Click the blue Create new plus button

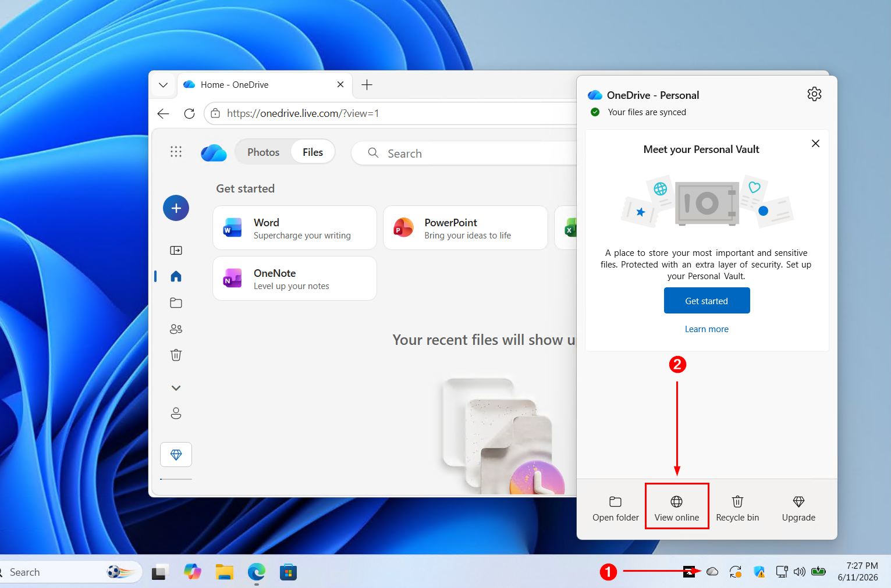point(176,208)
